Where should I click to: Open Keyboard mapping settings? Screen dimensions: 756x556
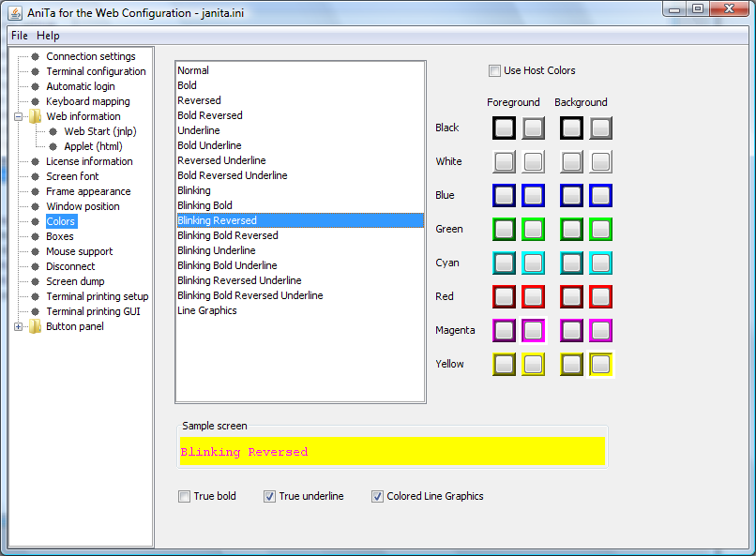[88, 101]
